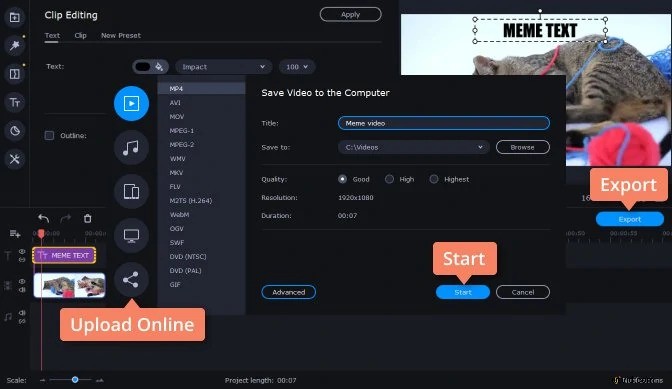This screenshot has width=672, height=389.
Task: Select Highest quality radio button
Action: point(434,179)
